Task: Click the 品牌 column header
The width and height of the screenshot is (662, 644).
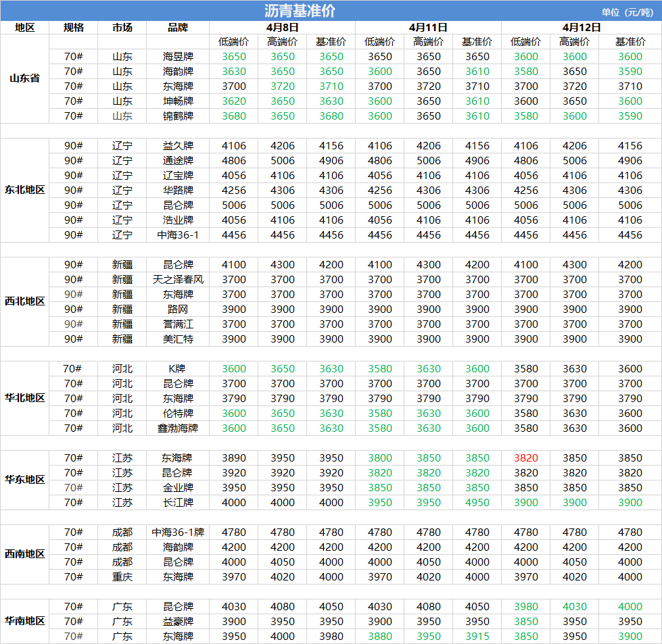Action: tap(178, 27)
